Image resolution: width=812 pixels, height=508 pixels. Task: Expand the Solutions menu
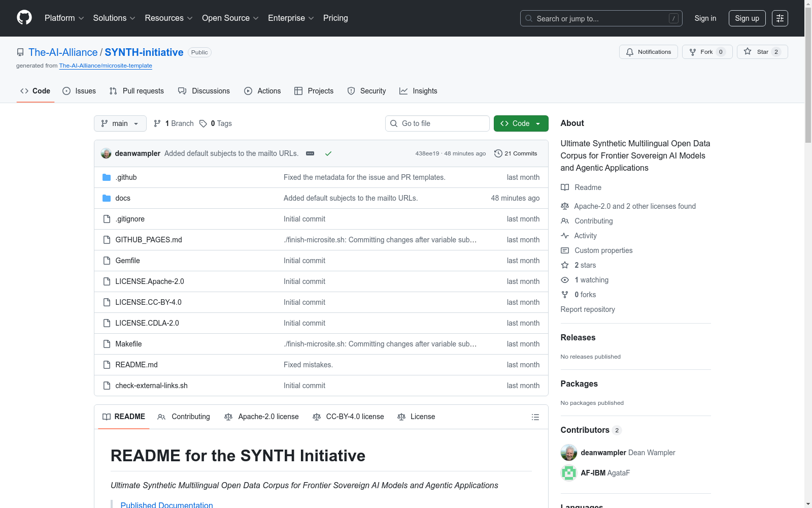tap(114, 18)
